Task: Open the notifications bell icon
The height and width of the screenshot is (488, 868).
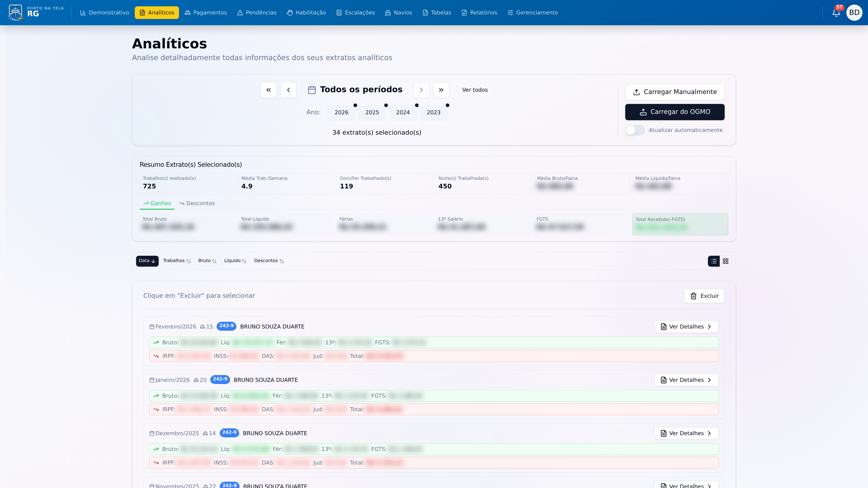Action: (x=836, y=13)
